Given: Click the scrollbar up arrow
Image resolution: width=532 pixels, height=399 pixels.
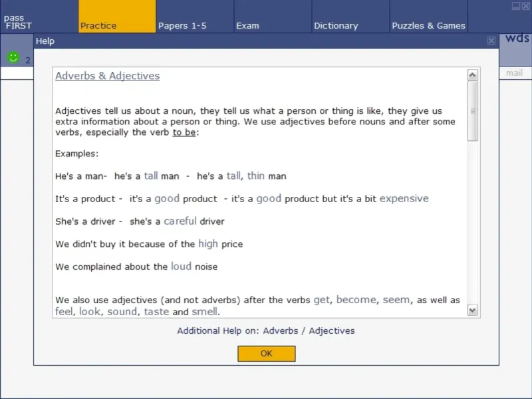Looking at the screenshot, I should [472, 74].
